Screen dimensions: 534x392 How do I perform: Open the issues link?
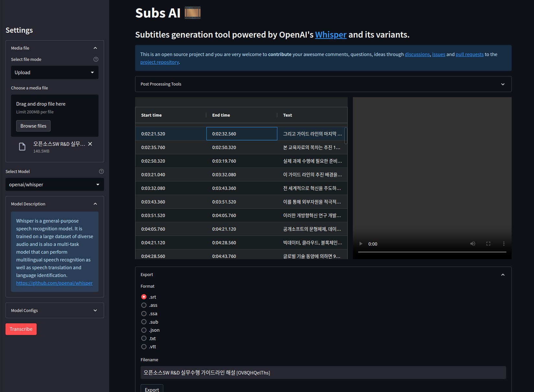[439, 54]
